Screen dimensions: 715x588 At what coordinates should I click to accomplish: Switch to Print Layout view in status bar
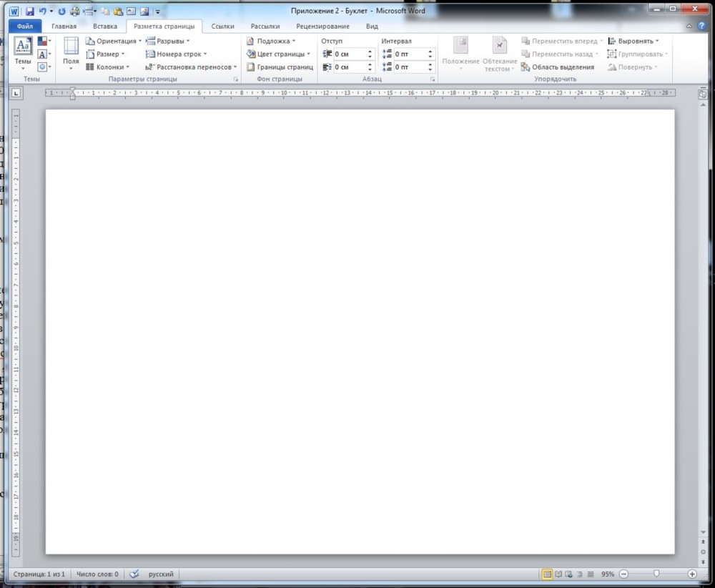[547, 574]
